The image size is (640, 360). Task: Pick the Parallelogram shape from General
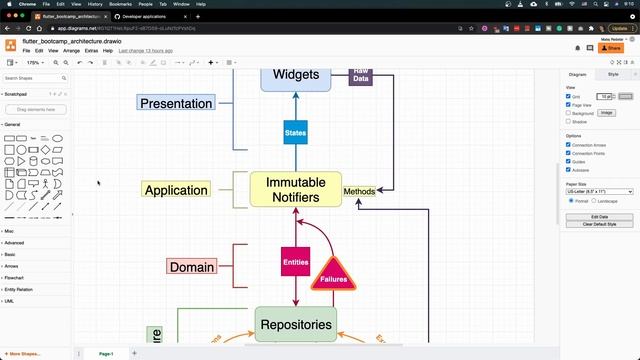tap(58, 150)
